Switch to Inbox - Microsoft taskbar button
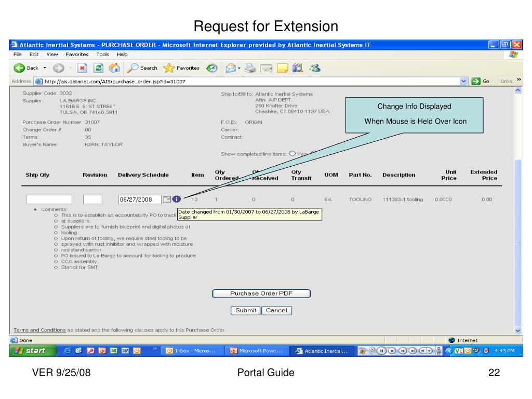This screenshot has height=399, width=532. [193, 351]
